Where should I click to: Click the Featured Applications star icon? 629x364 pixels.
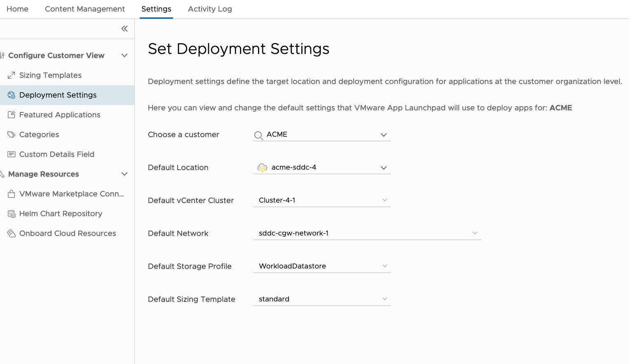point(12,115)
